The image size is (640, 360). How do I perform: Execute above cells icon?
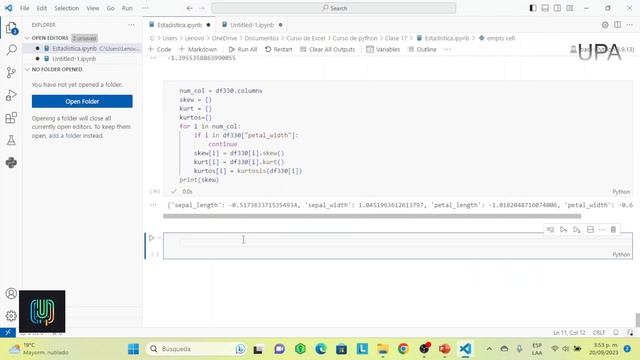tap(564, 230)
